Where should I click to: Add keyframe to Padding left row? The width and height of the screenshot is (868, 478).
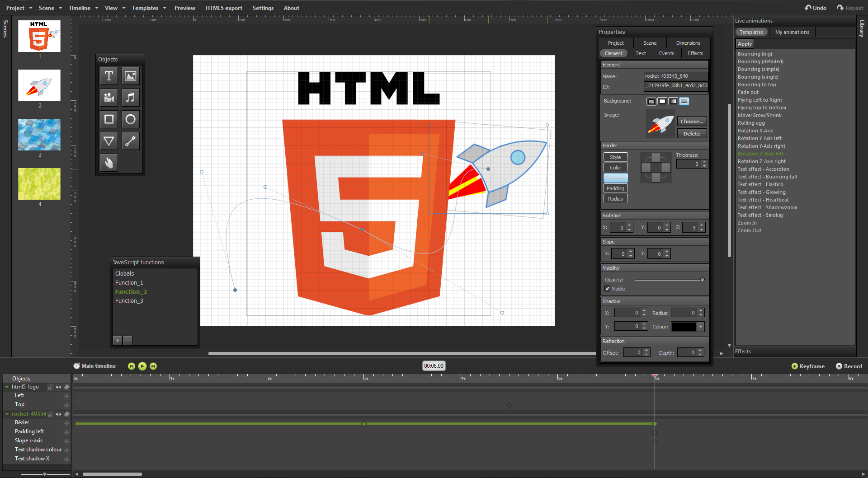[x=67, y=432]
